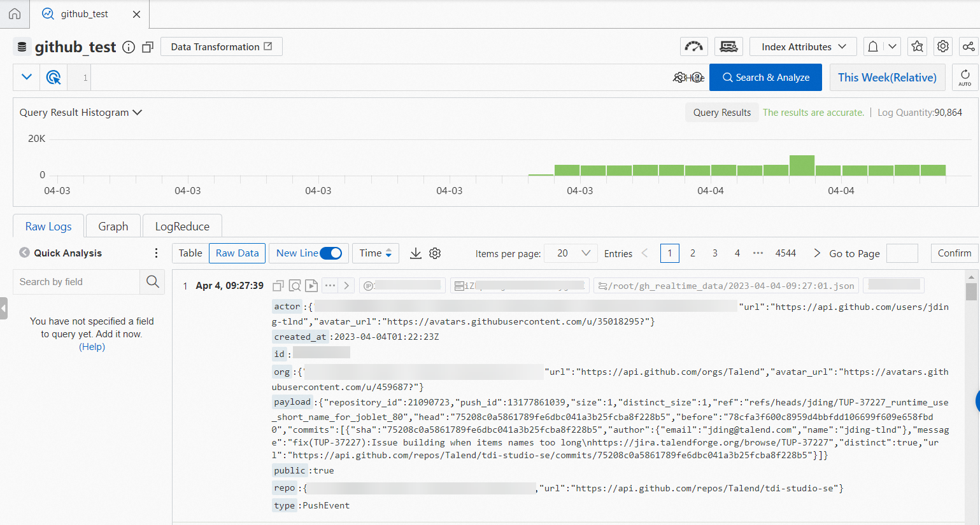Open the data shipping icon
The height and width of the screenshot is (525, 980).
[x=728, y=46]
